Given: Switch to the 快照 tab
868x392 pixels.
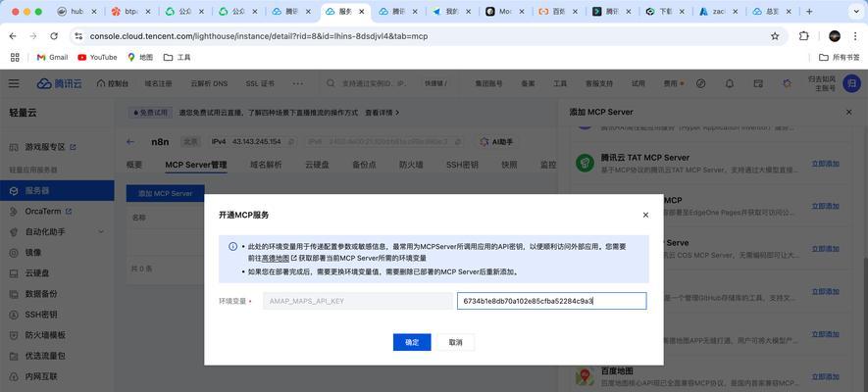Looking at the screenshot, I should tap(509, 165).
